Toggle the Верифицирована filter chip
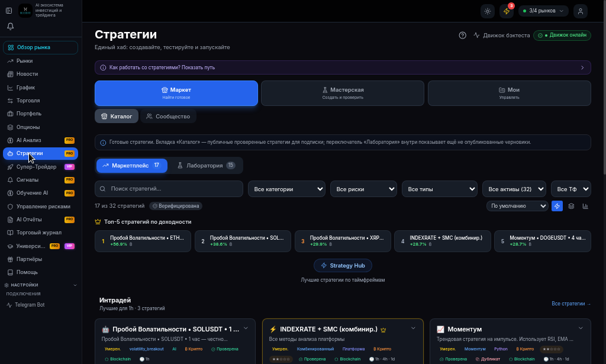 point(176,206)
